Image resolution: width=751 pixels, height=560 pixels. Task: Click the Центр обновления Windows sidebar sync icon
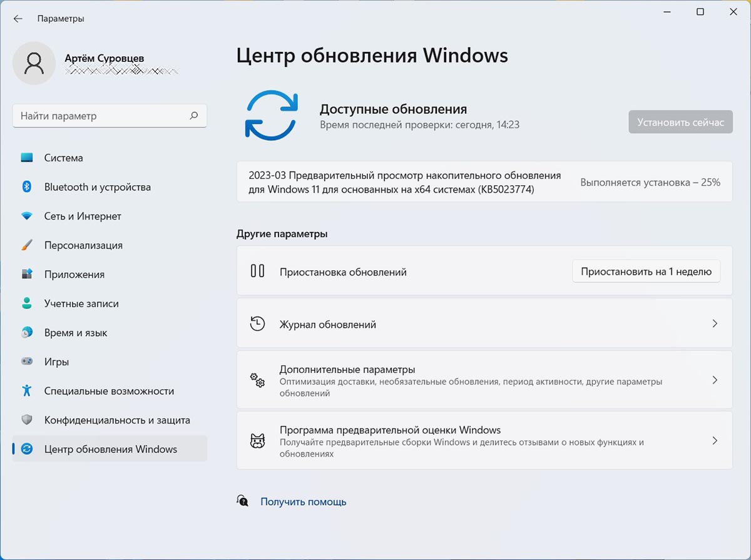click(27, 449)
